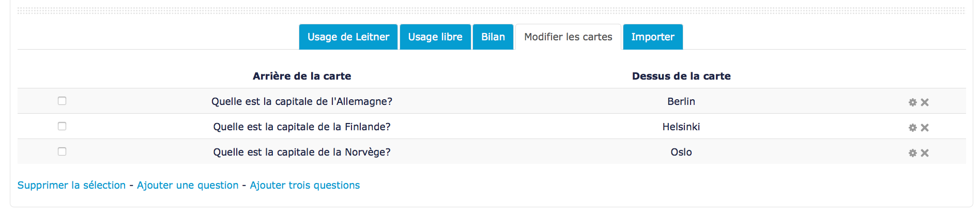This screenshot has height=214, width=980.
Task: Click Ajouter trois questions link
Action: (305, 185)
